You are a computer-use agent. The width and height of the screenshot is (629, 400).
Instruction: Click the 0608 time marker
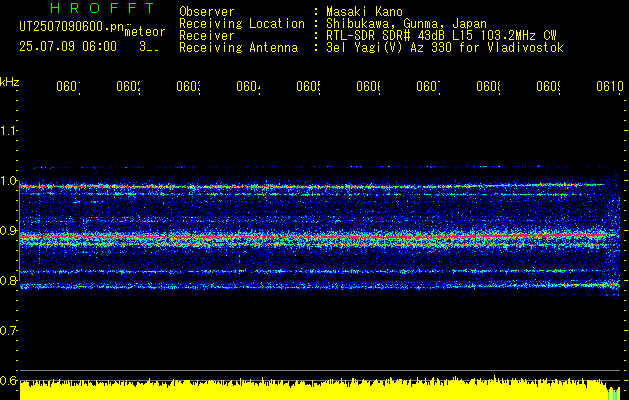tap(488, 87)
